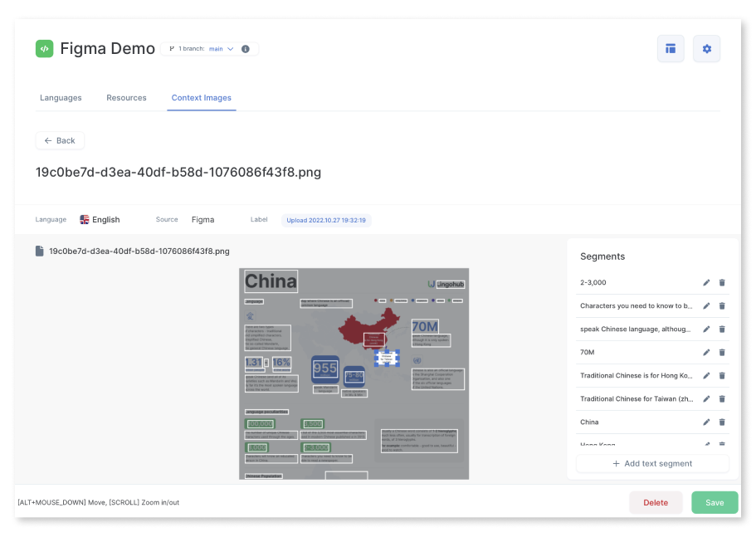756x537 pixels.
Task: Delete the 'Characters you need to know' segment
Action: [x=722, y=306]
